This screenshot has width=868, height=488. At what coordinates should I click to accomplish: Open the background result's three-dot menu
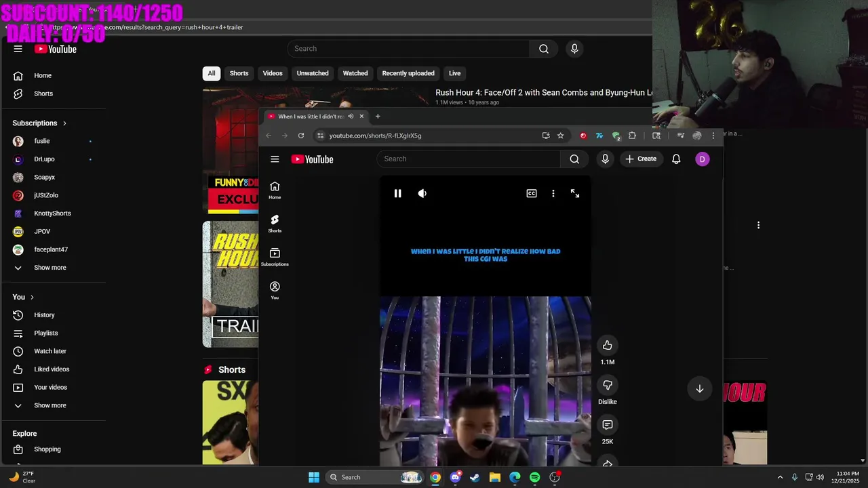[x=758, y=225]
